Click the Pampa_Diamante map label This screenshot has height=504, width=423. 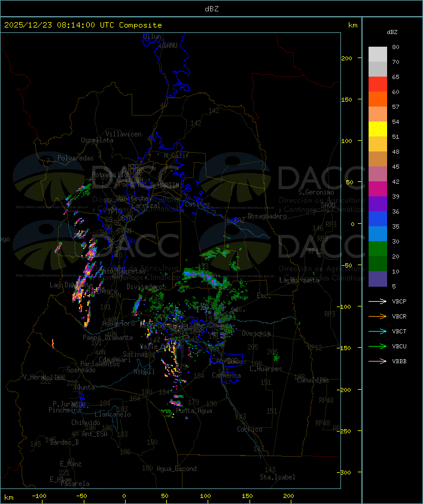[x=108, y=338]
